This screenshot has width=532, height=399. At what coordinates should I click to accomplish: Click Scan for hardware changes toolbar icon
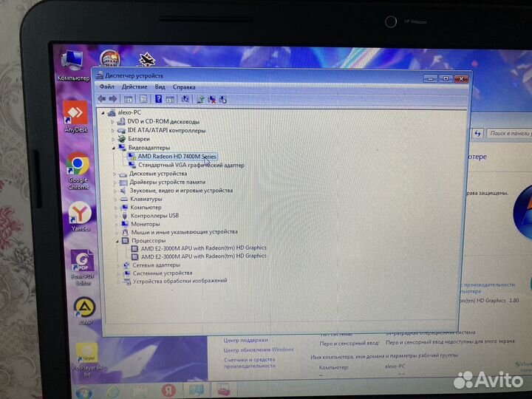185,99
